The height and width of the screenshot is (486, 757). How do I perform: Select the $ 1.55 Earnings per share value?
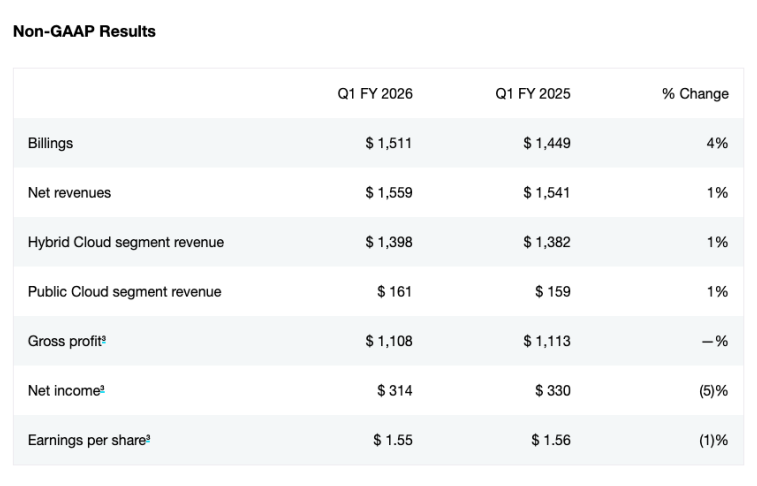coord(393,440)
